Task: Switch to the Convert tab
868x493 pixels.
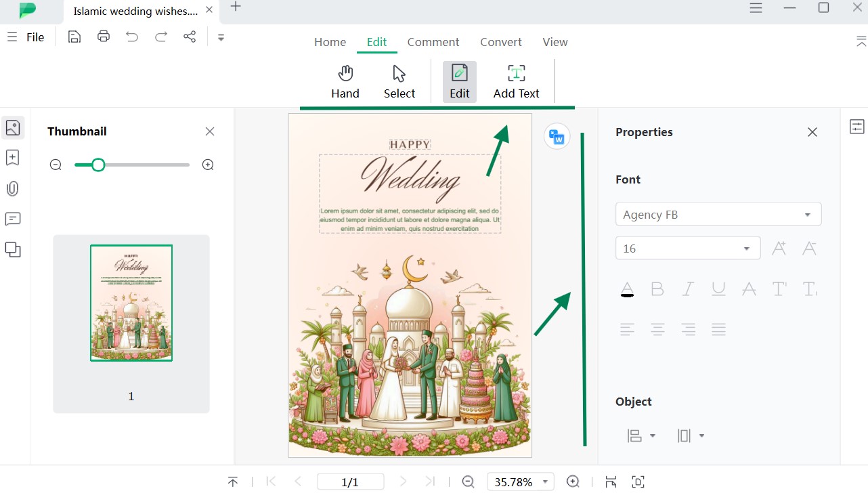Action: point(501,42)
